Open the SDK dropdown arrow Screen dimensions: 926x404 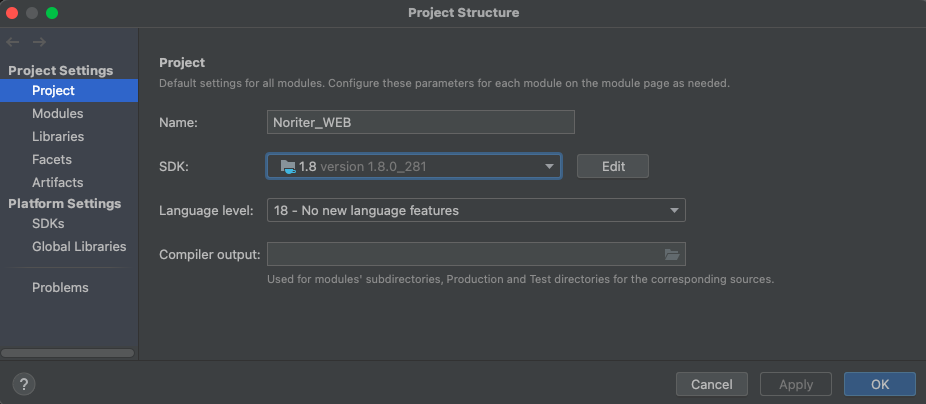549,166
